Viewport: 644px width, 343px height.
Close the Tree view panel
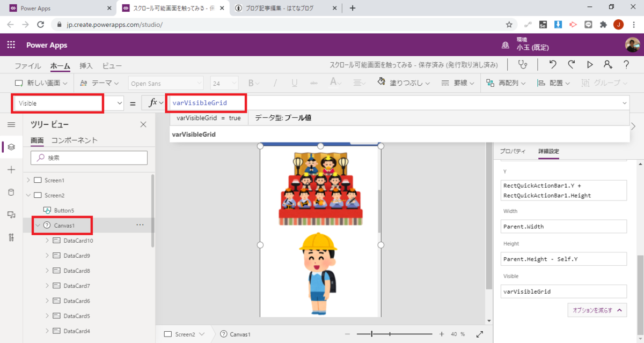click(143, 124)
